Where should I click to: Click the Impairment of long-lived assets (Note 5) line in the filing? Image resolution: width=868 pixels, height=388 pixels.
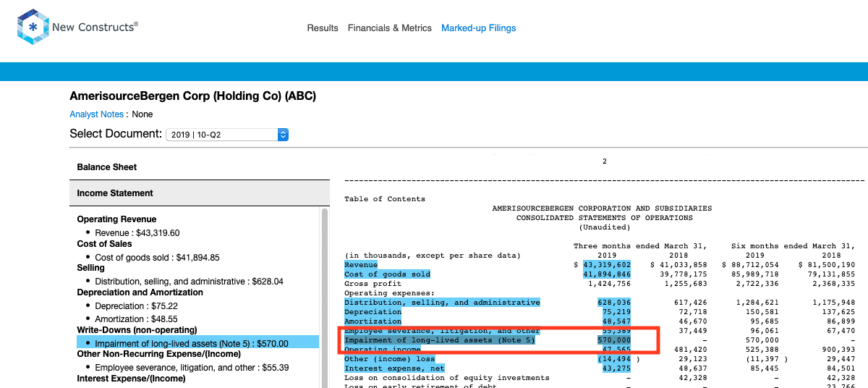tap(440, 340)
